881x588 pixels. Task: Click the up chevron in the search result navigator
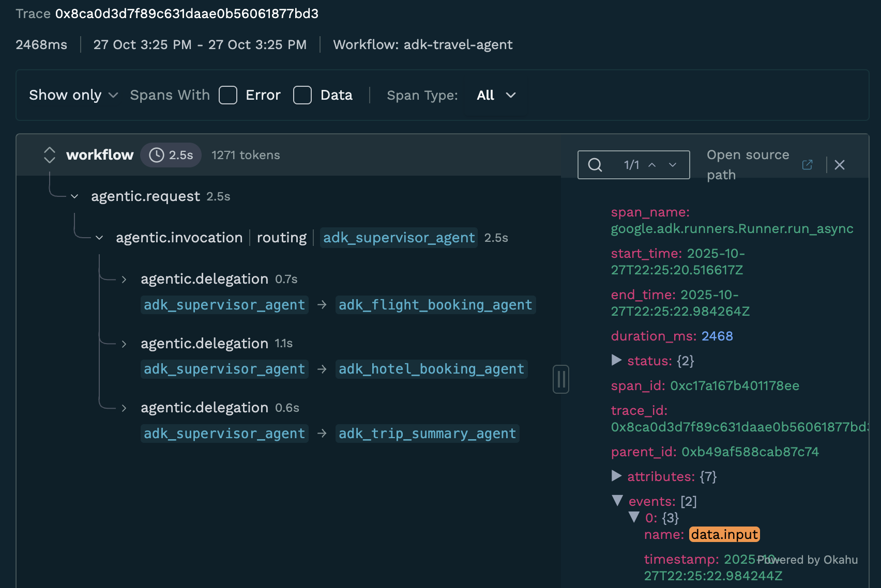(652, 164)
